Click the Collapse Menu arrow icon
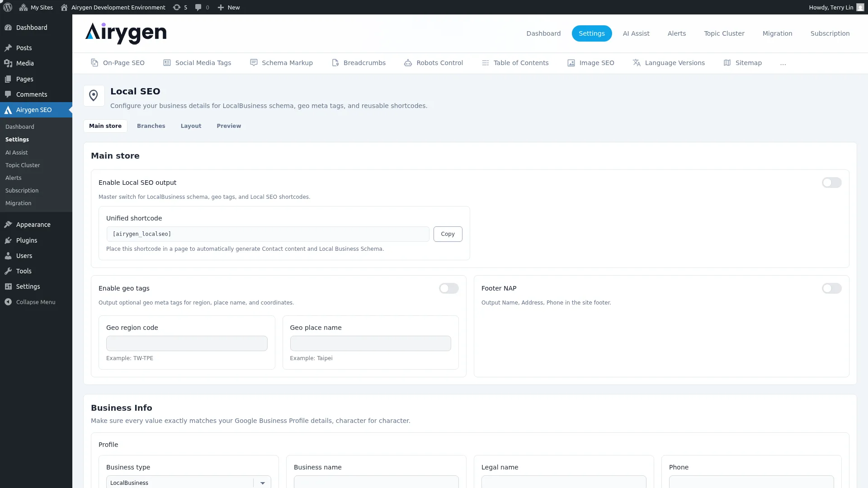 coord(8,302)
